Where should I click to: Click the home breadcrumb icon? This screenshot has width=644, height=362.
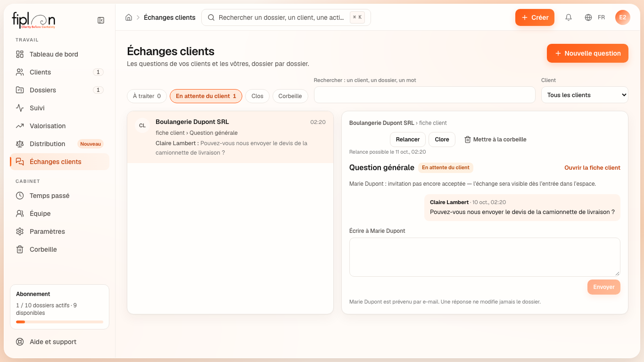[x=129, y=17]
